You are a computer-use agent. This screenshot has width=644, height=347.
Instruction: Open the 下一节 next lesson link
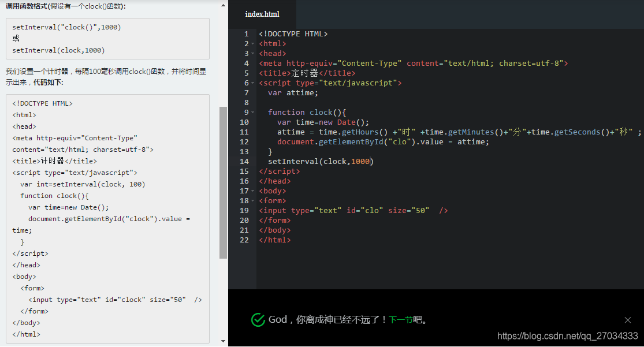(400, 319)
